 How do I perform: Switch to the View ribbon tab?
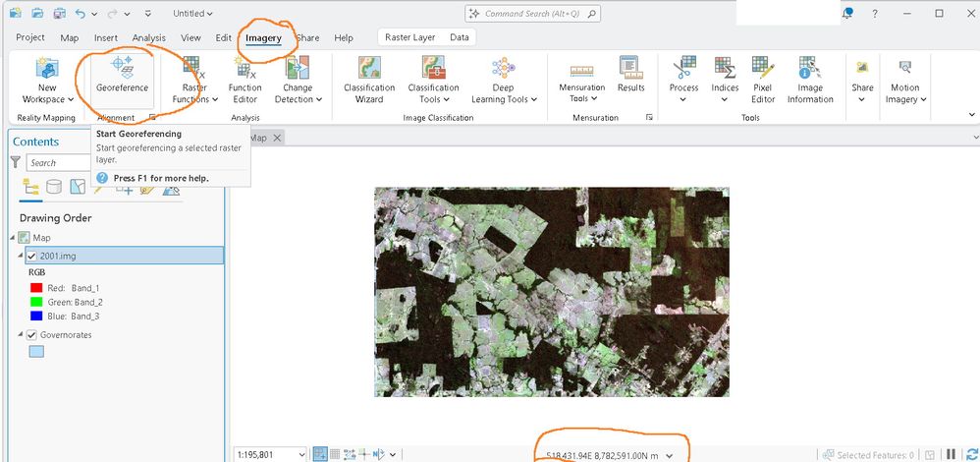click(x=191, y=37)
